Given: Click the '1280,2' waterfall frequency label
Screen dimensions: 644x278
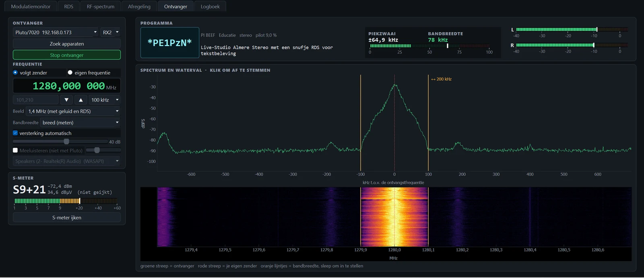Looking at the screenshot, I should (x=462, y=250).
